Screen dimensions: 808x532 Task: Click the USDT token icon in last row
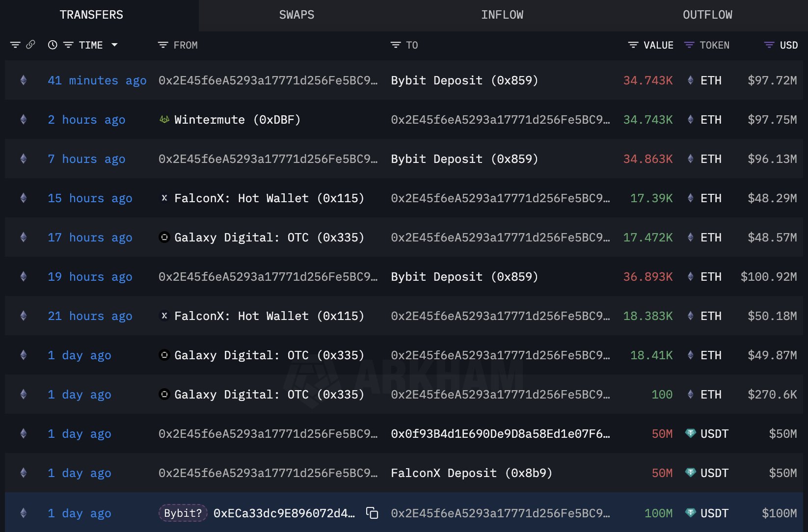tap(690, 513)
